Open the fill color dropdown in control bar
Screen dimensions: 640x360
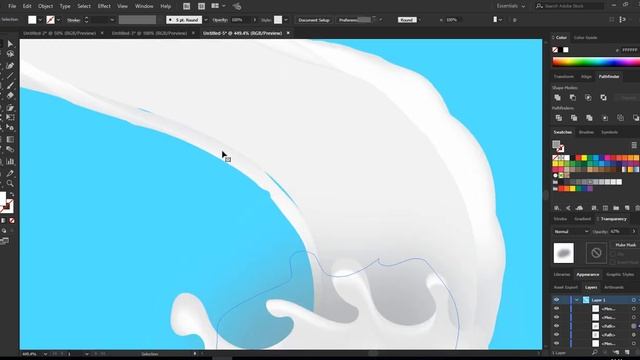pos(40,20)
